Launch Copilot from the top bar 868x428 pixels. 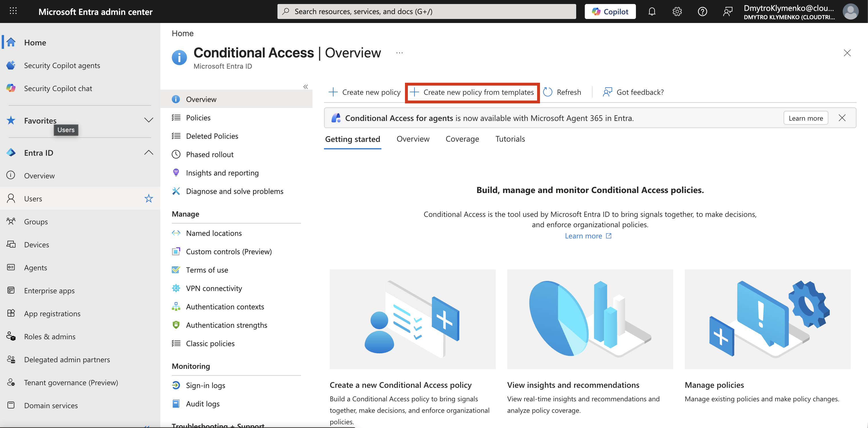pos(610,11)
